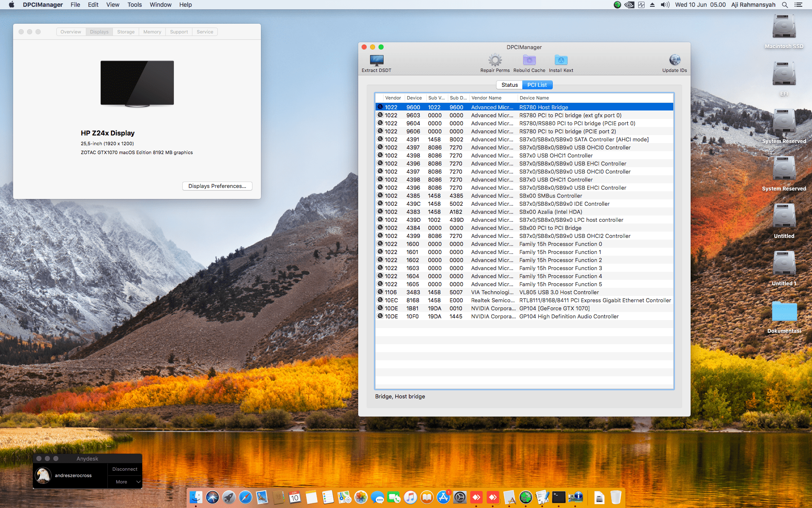
Task: Open iBooks from the dock
Action: tap(427, 497)
